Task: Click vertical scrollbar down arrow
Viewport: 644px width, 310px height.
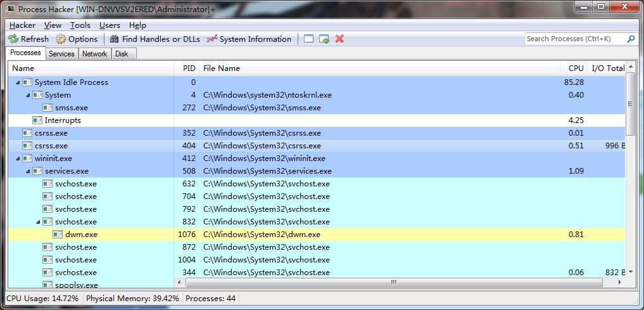Action: (x=631, y=271)
